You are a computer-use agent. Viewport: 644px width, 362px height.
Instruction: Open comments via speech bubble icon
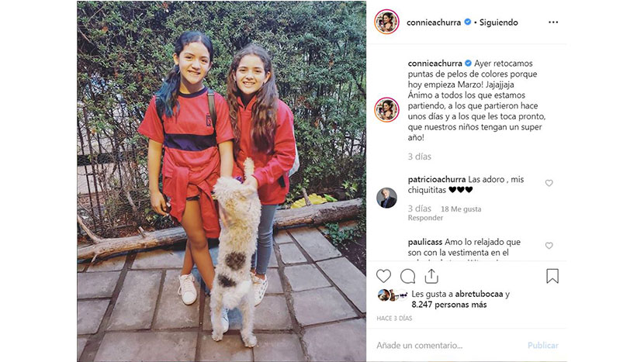tap(407, 276)
